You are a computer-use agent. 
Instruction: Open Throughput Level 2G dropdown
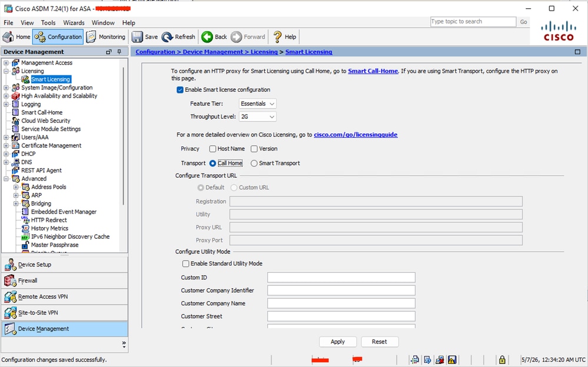(258, 116)
